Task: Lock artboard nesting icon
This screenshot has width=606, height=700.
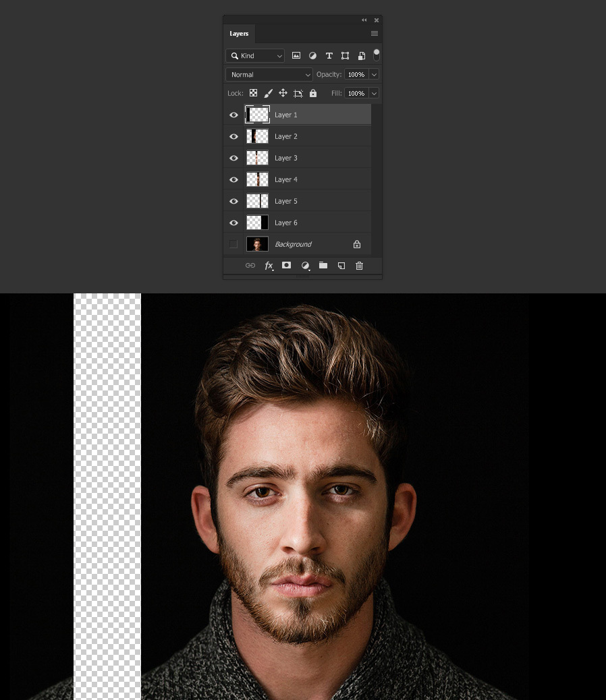Action: pyautogui.click(x=298, y=93)
